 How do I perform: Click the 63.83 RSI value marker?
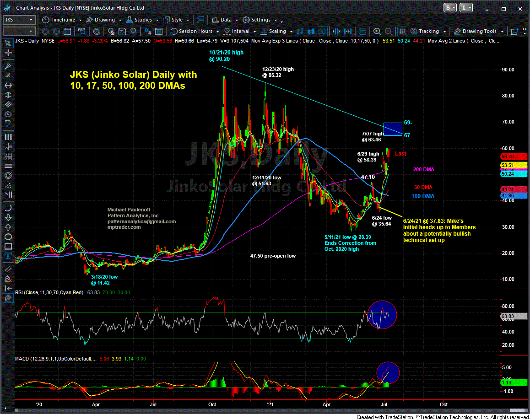click(x=513, y=317)
